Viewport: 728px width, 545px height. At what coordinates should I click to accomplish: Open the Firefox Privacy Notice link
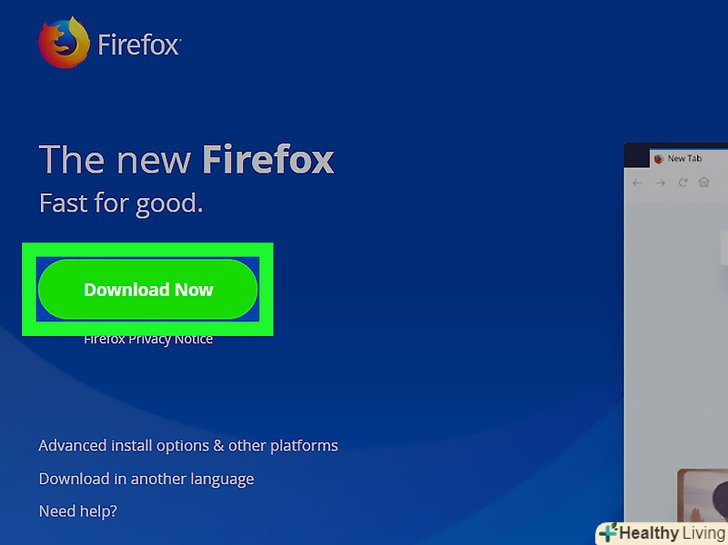click(x=148, y=339)
